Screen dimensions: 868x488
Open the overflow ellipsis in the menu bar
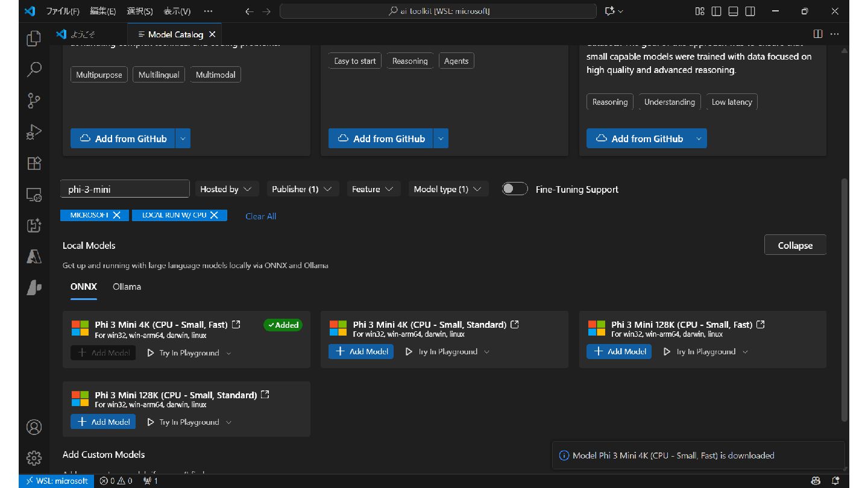tap(208, 11)
